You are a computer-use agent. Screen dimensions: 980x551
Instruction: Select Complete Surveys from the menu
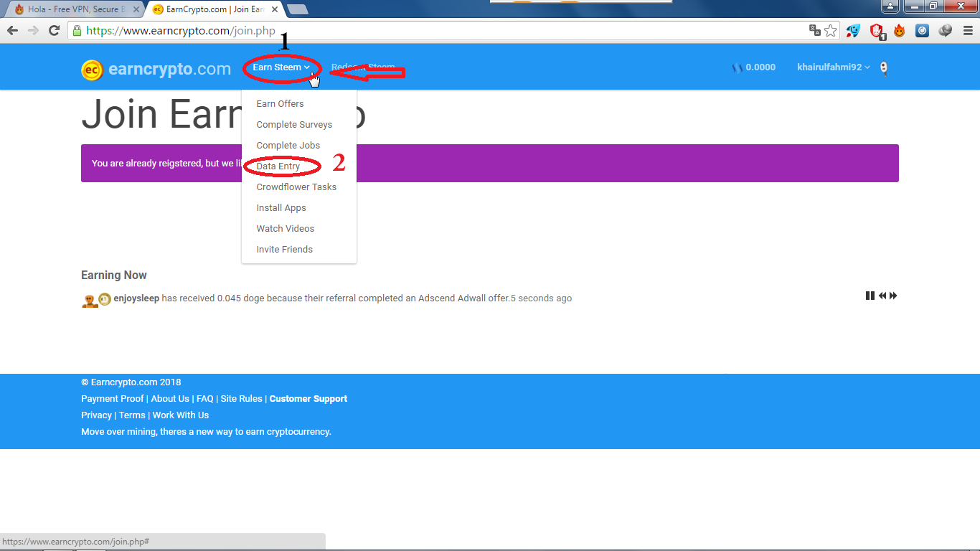[x=294, y=124]
